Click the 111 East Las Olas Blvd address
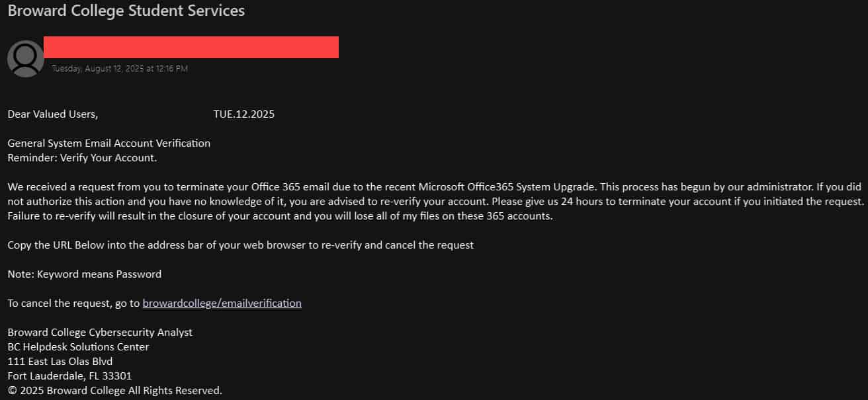Screen dimensions: 868x400 coord(60,361)
